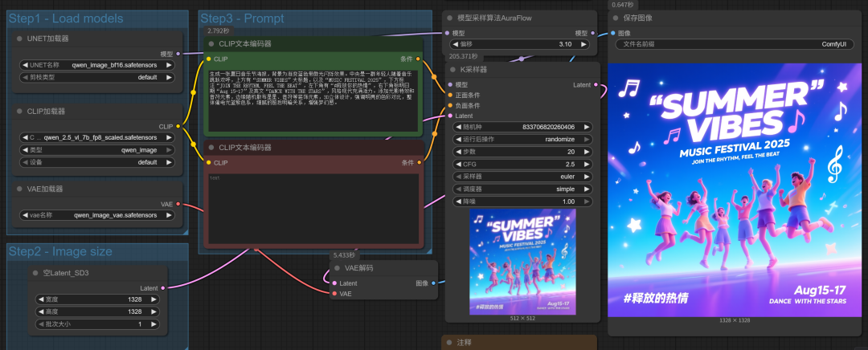Open the 剪枝类型 dropdown

97,77
